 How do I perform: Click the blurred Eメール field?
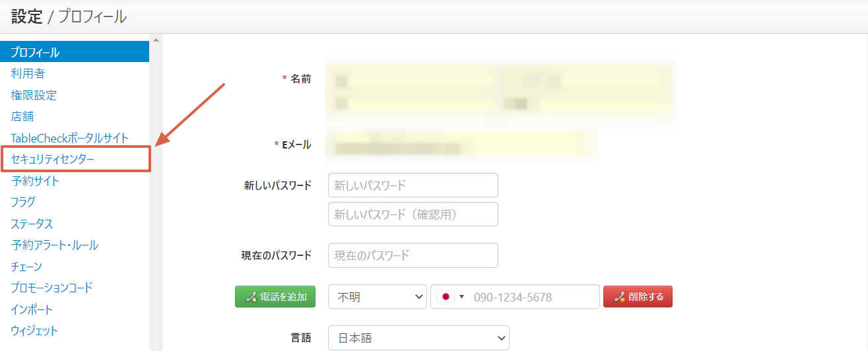coord(460,144)
